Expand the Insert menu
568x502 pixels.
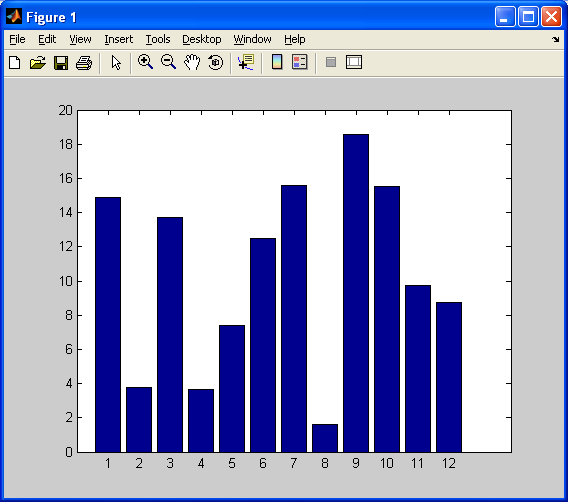tap(118, 39)
